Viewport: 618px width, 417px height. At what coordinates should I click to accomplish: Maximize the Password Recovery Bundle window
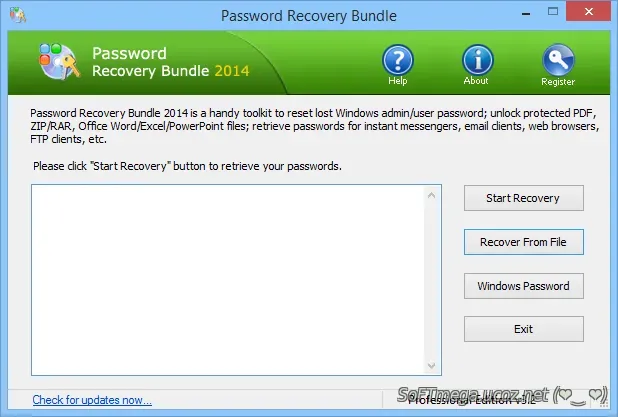click(x=553, y=12)
